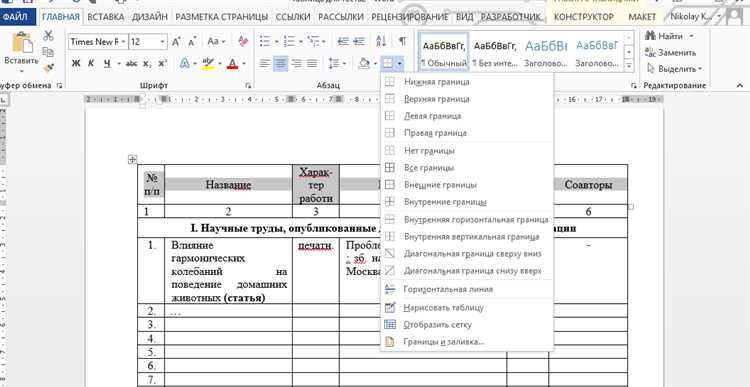Screen dimensions: 750x387
Task: Open the Aa change case dropdown
Action: 216,42
